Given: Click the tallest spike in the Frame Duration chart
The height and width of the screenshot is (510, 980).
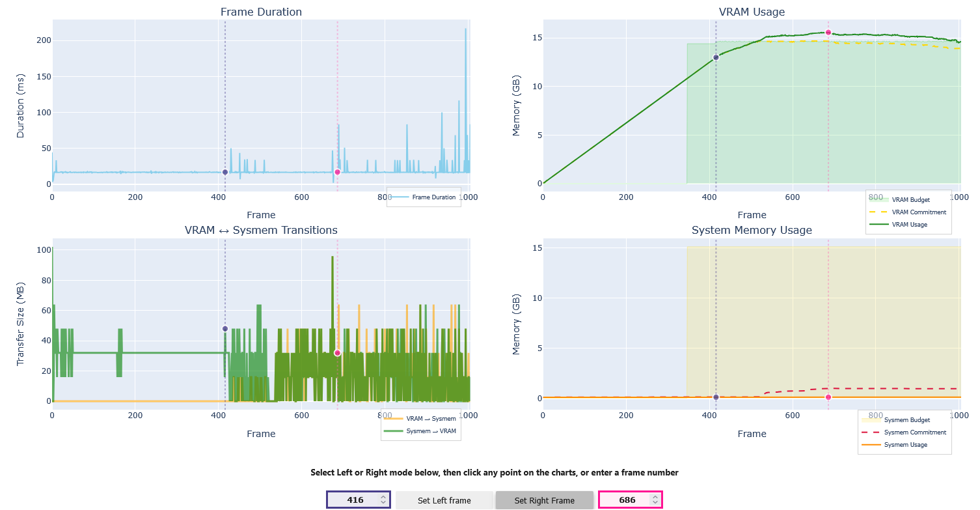Looking at the screenshot, I should (466, 29).
